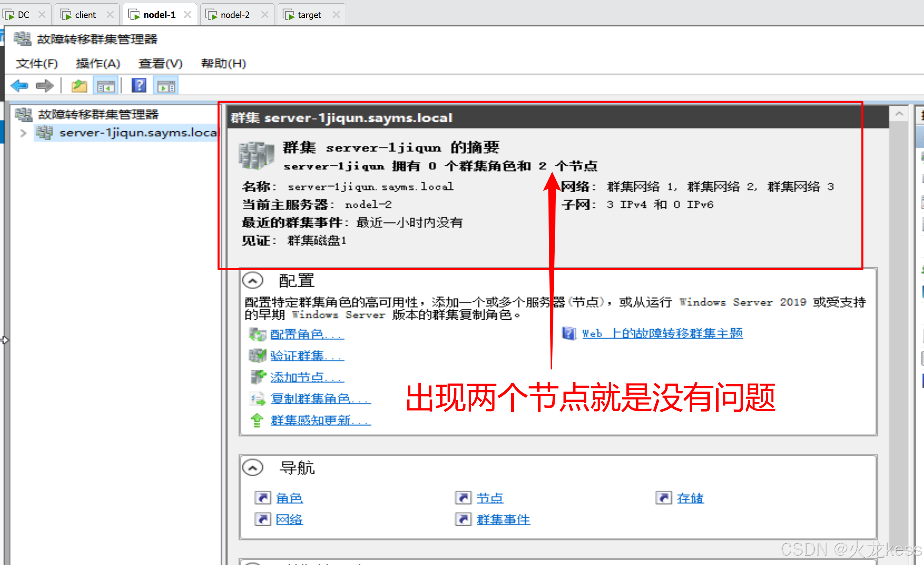Viewport: 924px width, 565px height.
Task: Switch to the nodel-2 VM tab
Action: click(235, 15)
